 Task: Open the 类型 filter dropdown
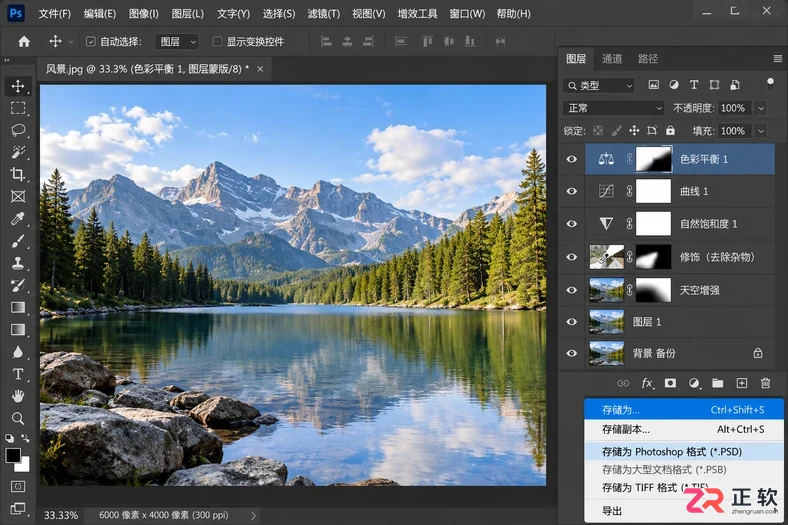(x=599, y=85)
